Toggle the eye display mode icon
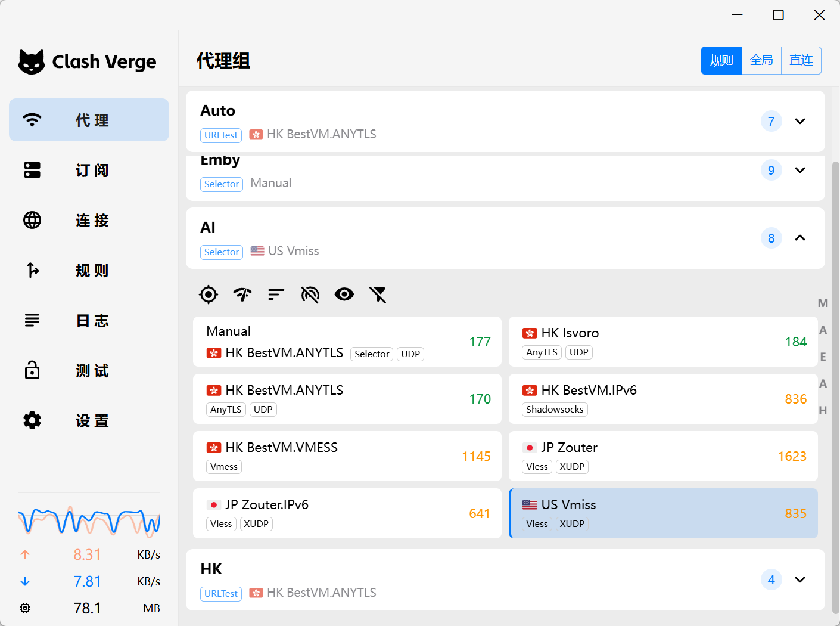The image size is (840, 626). click(344, 294)
